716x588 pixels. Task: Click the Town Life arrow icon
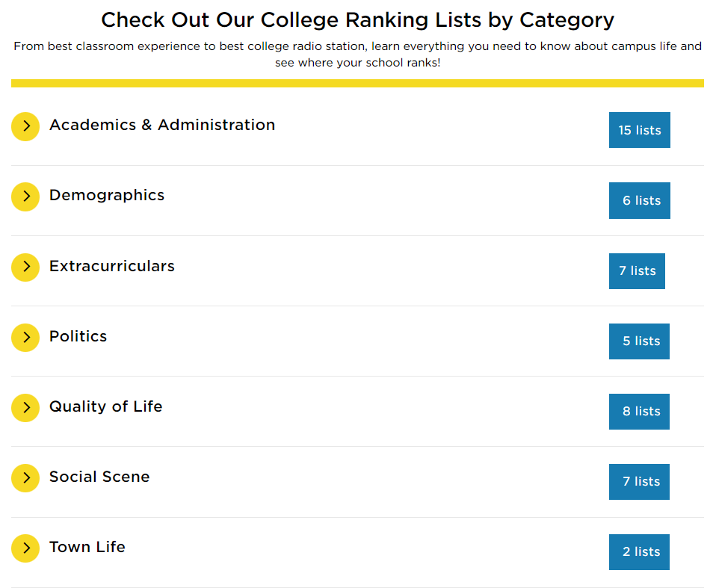(x=25, y=548)
